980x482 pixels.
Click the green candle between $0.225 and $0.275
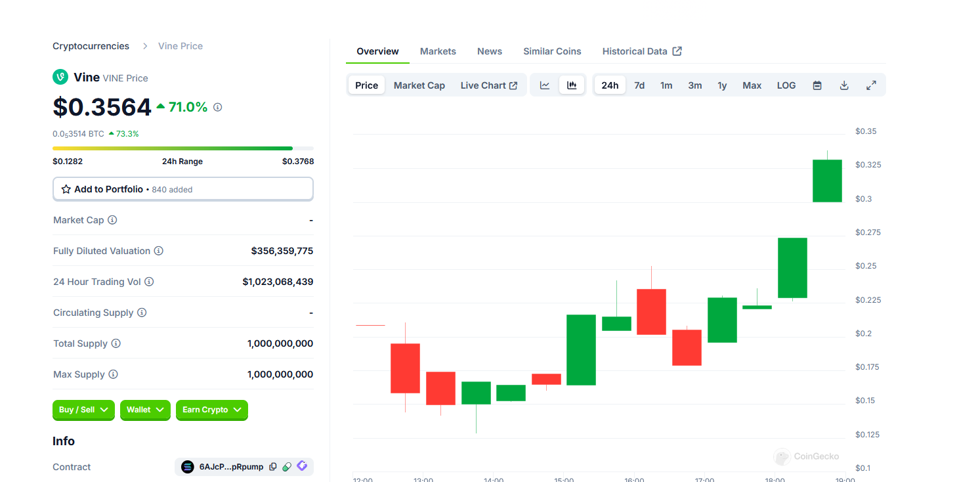pos(792,269)
